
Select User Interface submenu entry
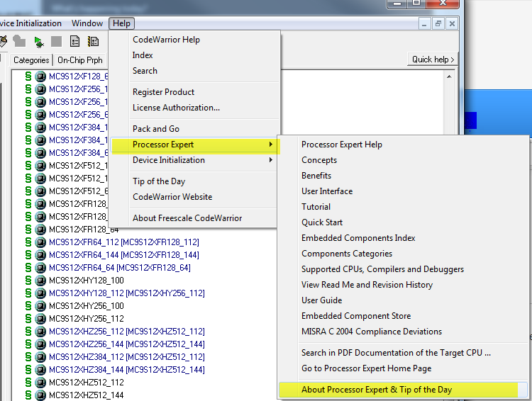327,191
